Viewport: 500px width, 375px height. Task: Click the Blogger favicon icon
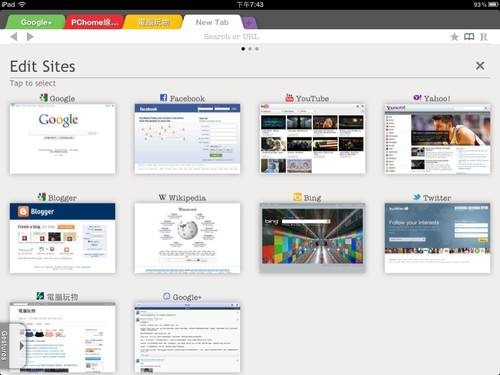(42, 197)
